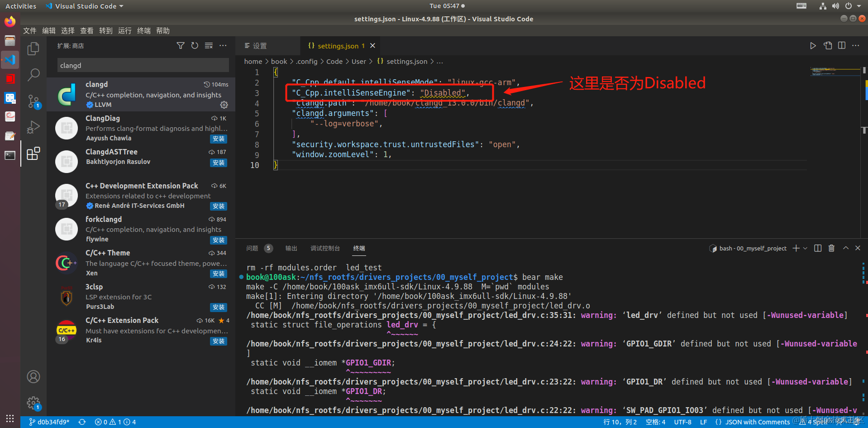Open the 编辑 menu
Viewport: 868px width, 428px height.
(x=49, y=31)
